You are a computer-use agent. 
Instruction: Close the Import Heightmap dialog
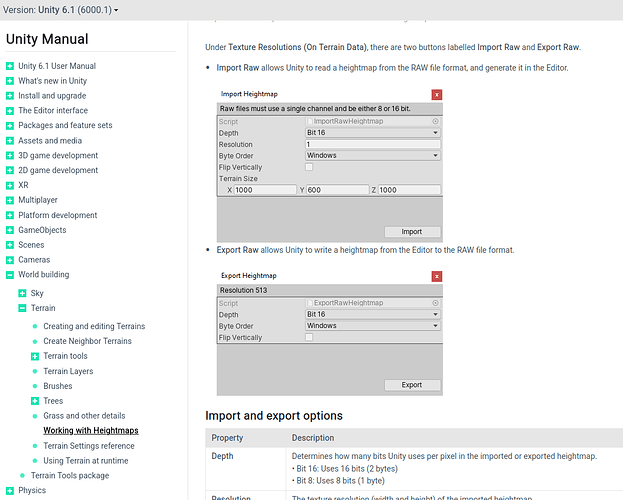click(437, 95)
